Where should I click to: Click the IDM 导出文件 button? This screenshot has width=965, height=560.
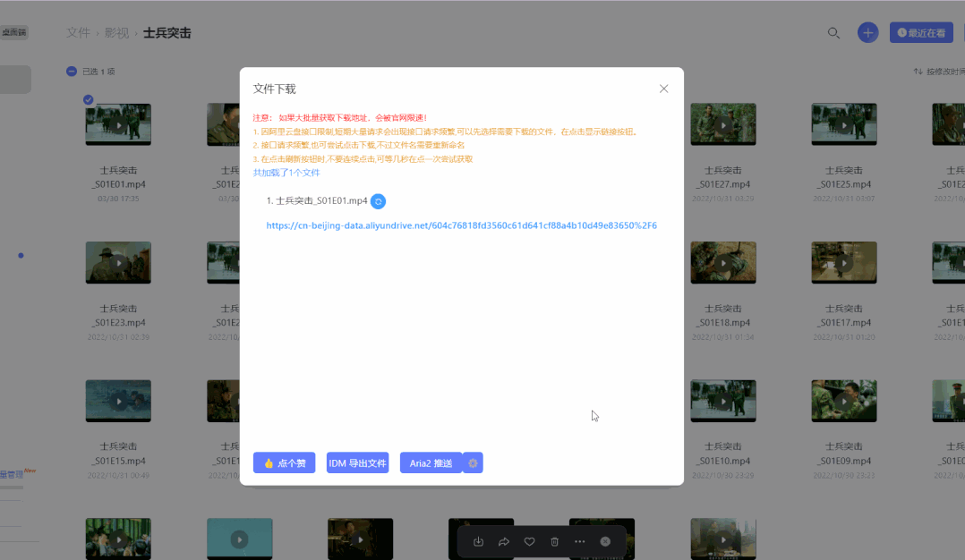(x=357, y=462)
